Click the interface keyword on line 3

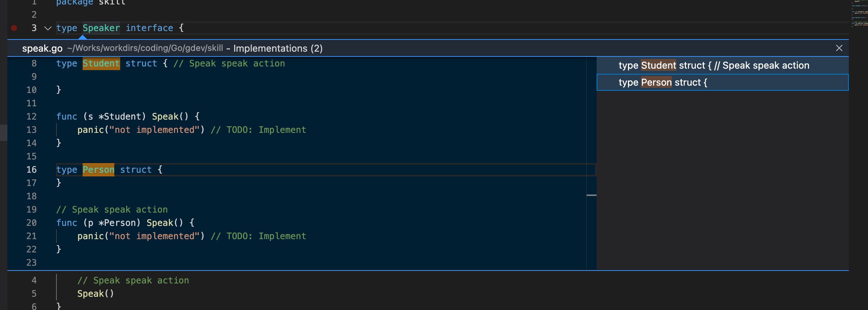tap(149, 28)
